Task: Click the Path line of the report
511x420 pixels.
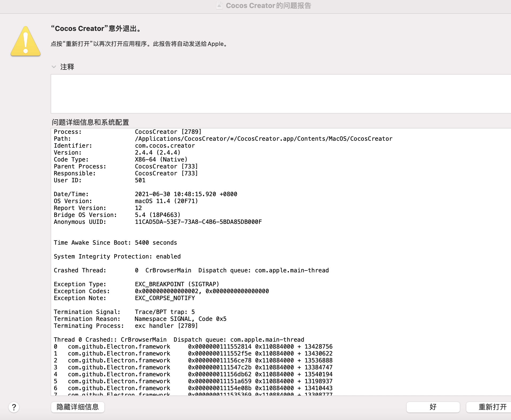Action: (x=223, y=139)
